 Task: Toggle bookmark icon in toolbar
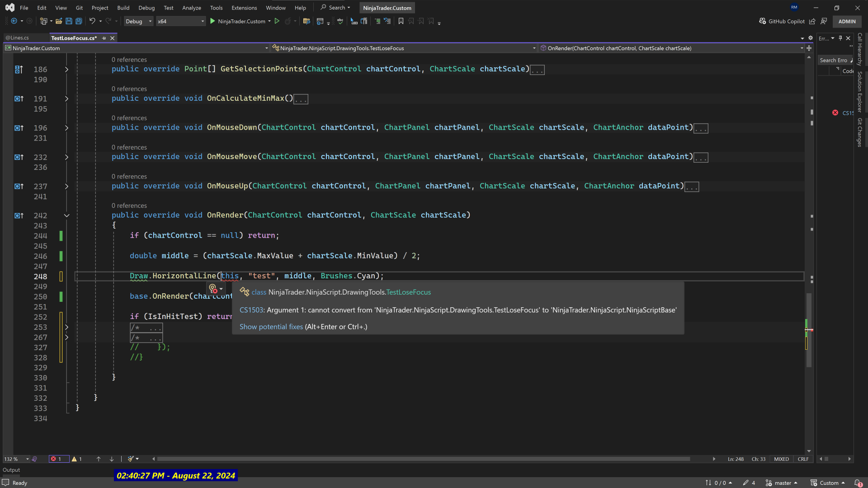401,21
